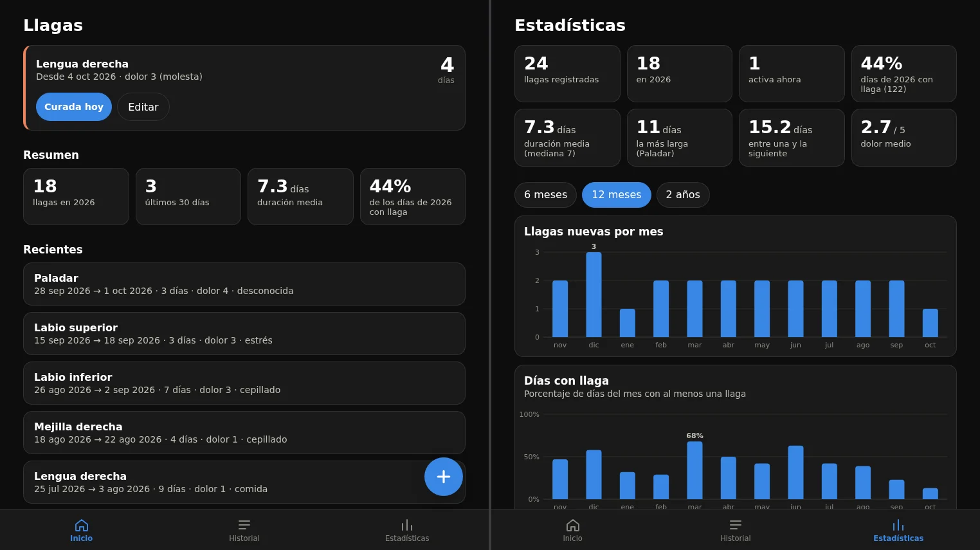Viewport: 980px width, 550px height.
Task: Select the active Estadísticas nav icon in the Estadísticas pane
Action: [x=898, y=526]
